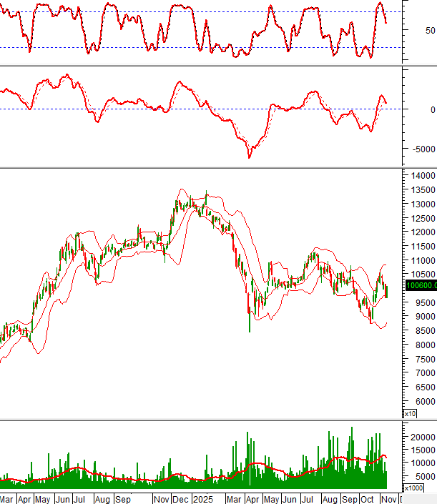This screenshot has height=504, width=437.
Task: Click the rightmost Nov label on time axis
Action: [x=389, y=498]
